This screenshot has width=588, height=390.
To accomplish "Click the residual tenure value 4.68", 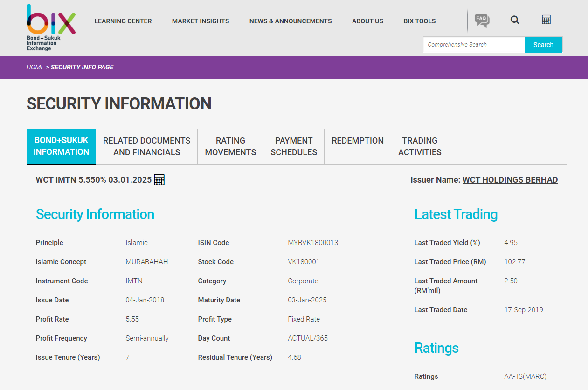I will (294, 357).
